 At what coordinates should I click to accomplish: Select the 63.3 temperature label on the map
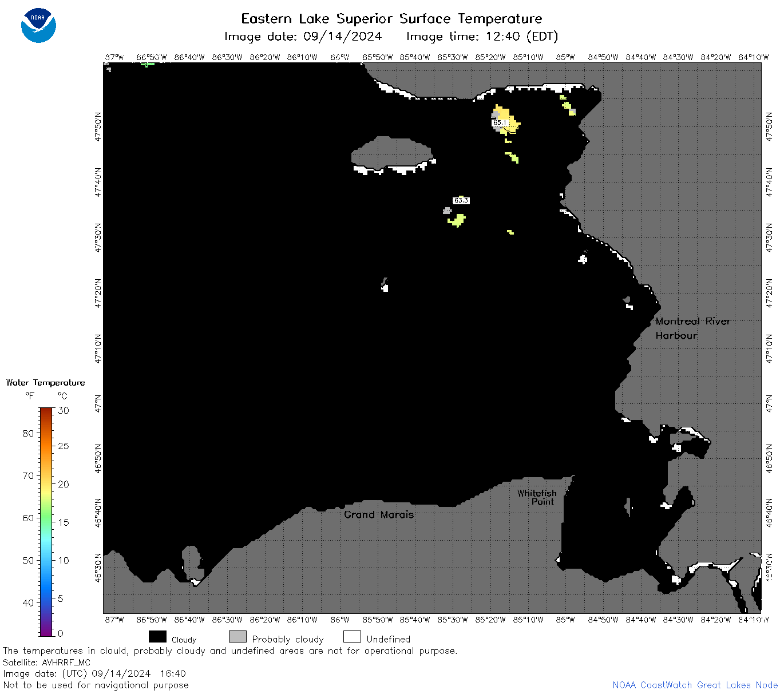click(x=461, y=201)
